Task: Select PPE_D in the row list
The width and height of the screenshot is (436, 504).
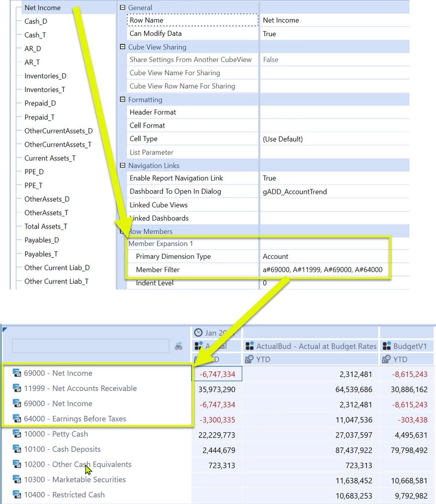Action: (34, 172)
